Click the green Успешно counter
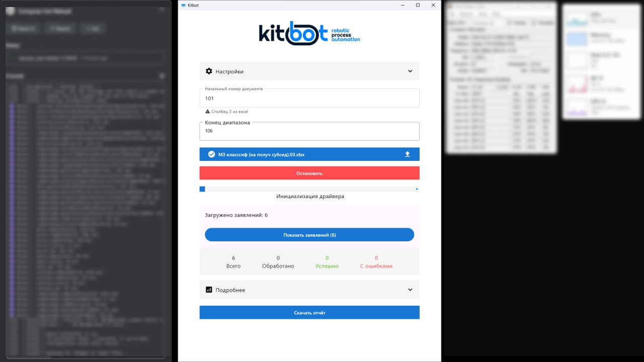Image resolution: width=644 pixels, height=362 pixels. (x=327, y=262)
